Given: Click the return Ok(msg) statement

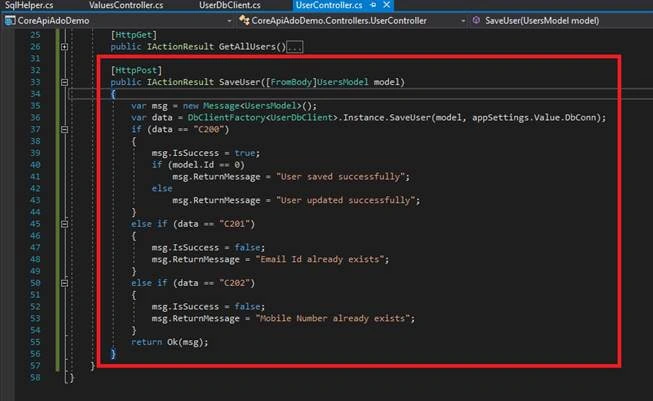Looking at the screenshot, I should [169, 342].
